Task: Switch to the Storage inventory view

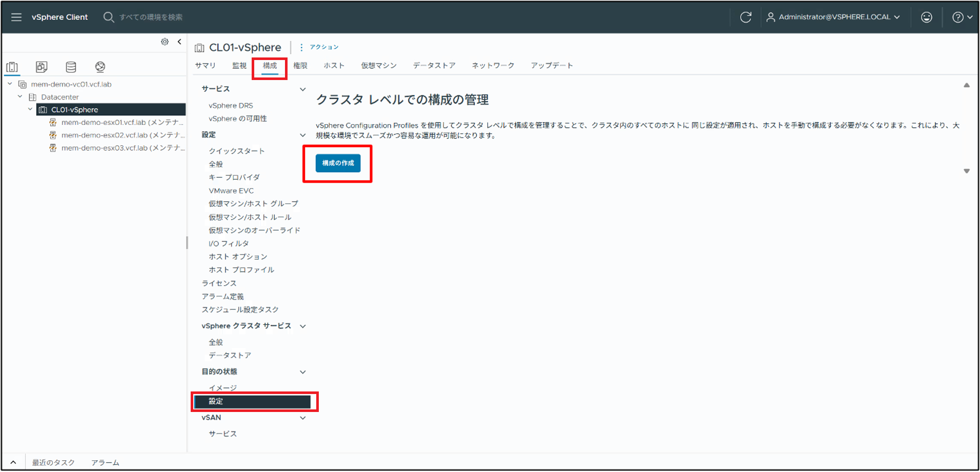Action: pyautogui.click(x=71, y=67)
